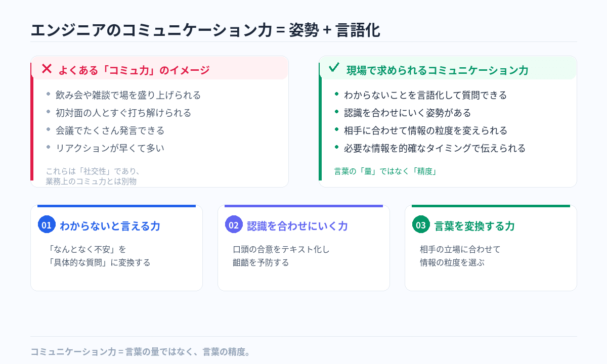
Task: Click the red X icon
Action: (x=47, y=69)
